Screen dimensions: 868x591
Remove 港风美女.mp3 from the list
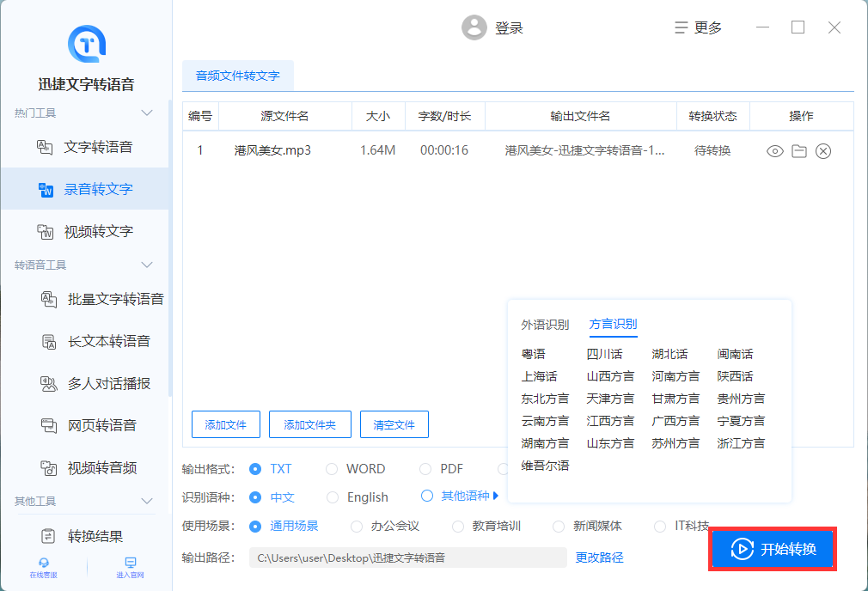[822, 150]
